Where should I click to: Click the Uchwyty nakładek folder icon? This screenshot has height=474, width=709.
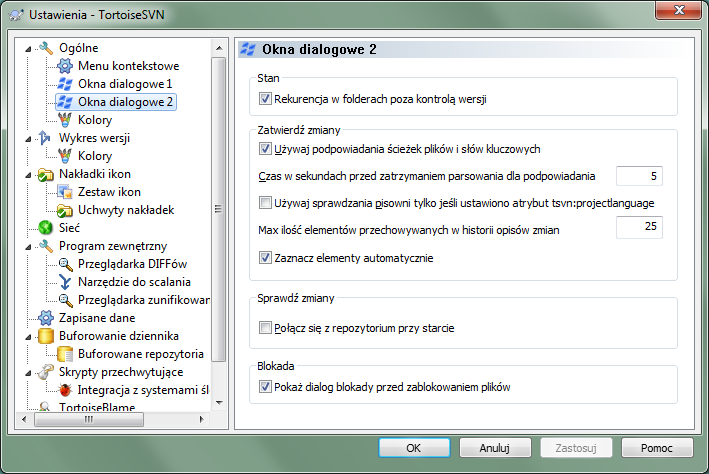coord(65,210)
